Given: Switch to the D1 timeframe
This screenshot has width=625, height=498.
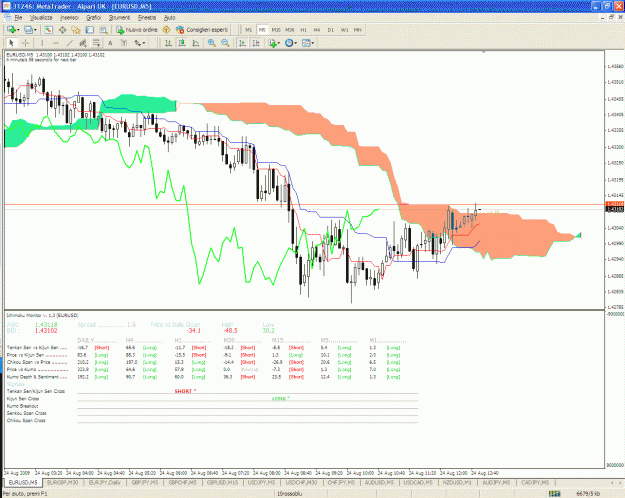Looking at the screenshot, I should (x=330, y=30).
